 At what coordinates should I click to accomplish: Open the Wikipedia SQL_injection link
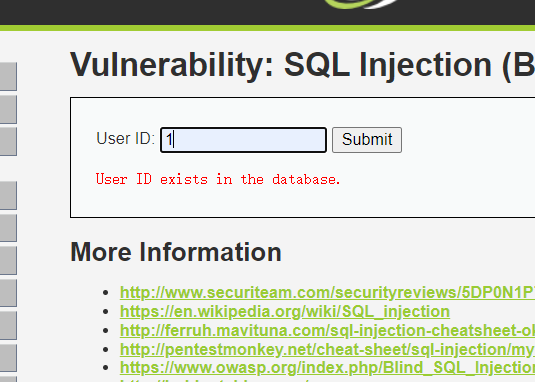[285, 311]
